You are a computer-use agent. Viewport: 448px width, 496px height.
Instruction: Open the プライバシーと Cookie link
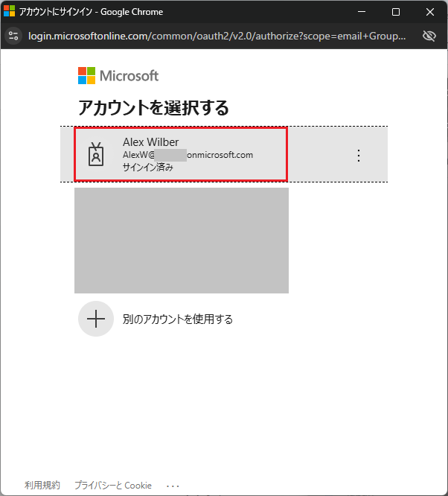click(x=113, y=485)
